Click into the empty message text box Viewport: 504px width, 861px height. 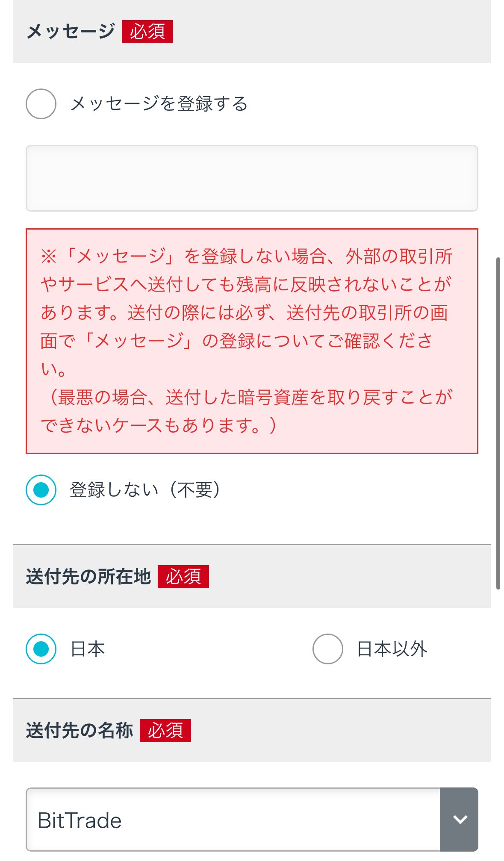[252, 178]
